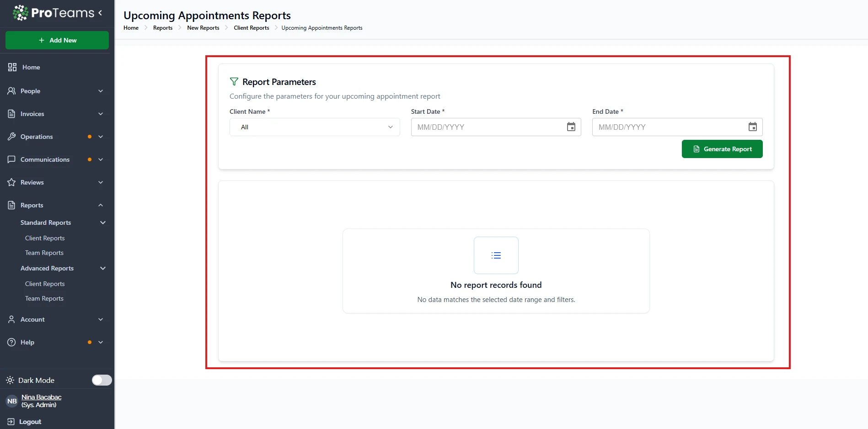Open the Client Name dropdown
This screenshot has height=429, width=868.
(315, 127)
